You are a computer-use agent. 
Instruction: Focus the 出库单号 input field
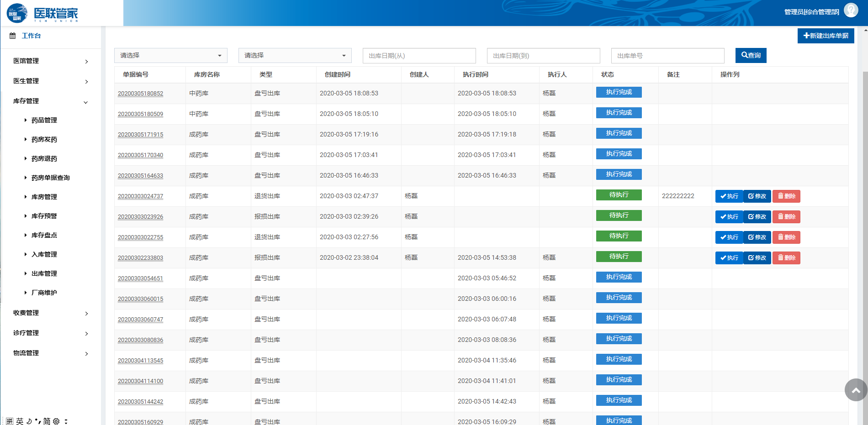668,56
